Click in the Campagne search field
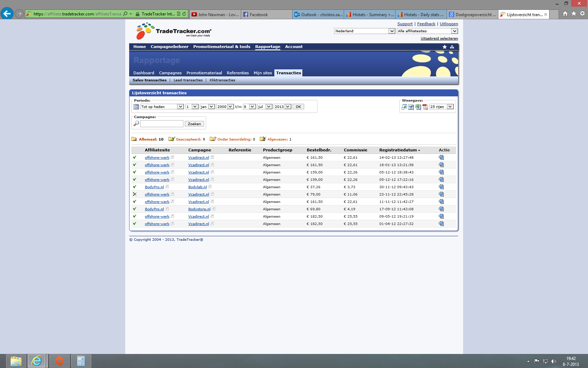This screenshot has width=588, height=368. click(x=162, y=124)
